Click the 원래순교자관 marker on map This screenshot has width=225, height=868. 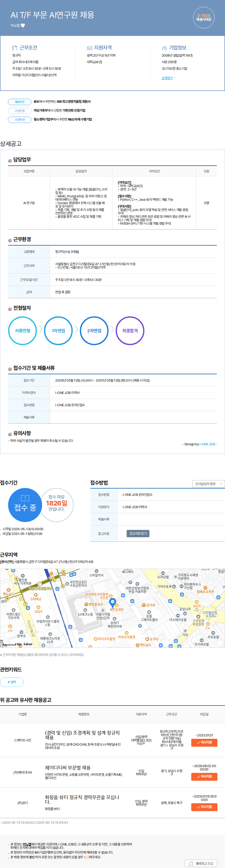[205, 590]
